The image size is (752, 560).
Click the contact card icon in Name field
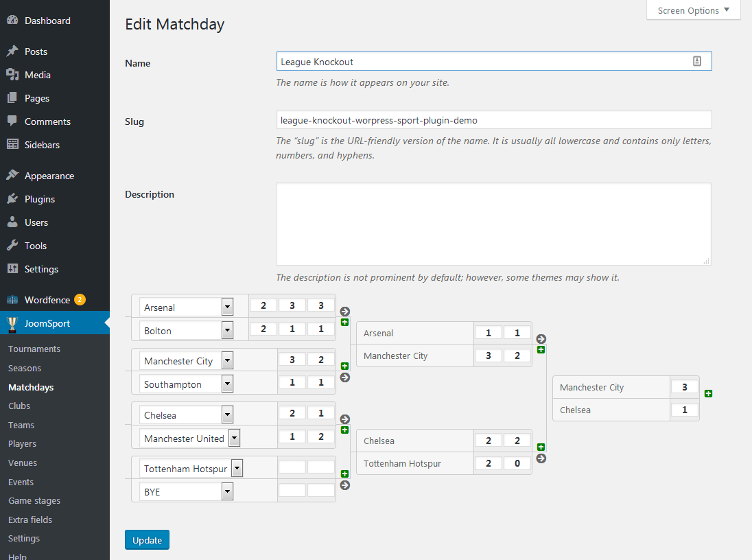click(697, 61)
